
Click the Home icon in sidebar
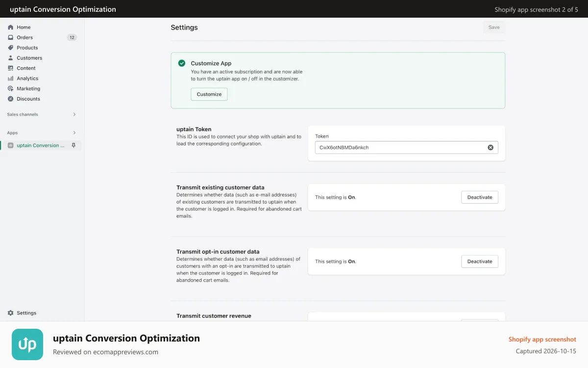(x=11, y=27)
